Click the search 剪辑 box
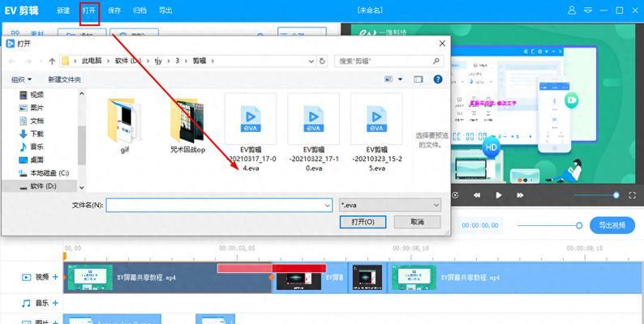This screenshot has width=644, height=324. coord(389,61)
